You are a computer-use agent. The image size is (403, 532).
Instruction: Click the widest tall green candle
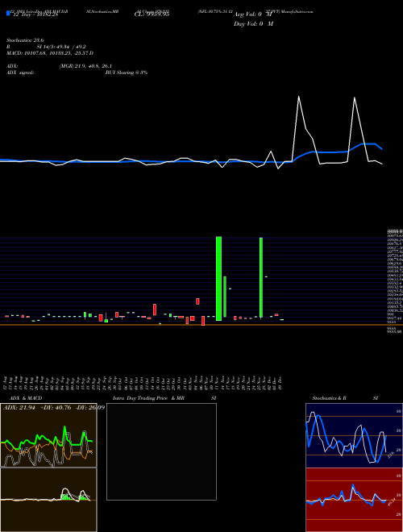pyautogui.click(x=218, y=278)
